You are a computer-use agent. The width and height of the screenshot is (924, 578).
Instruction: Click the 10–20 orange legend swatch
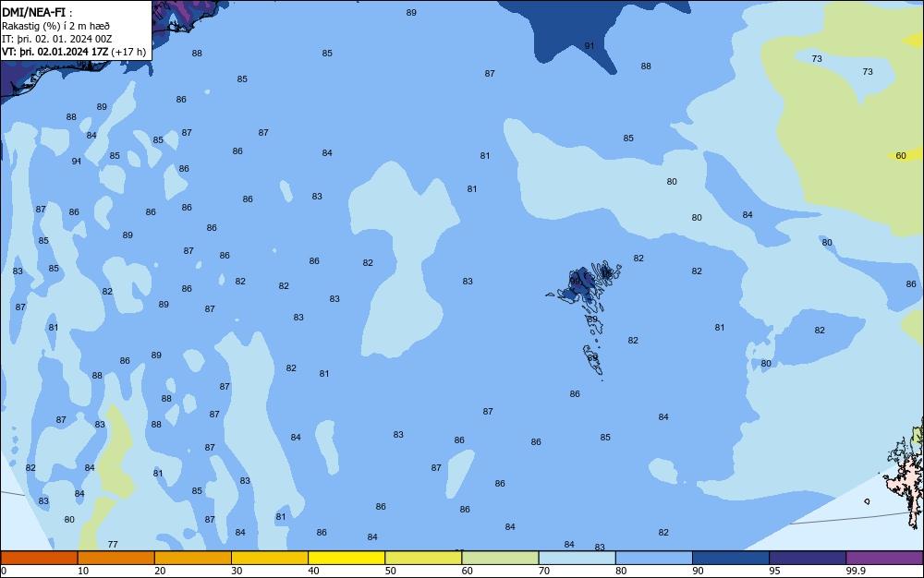tap(116, 558)
